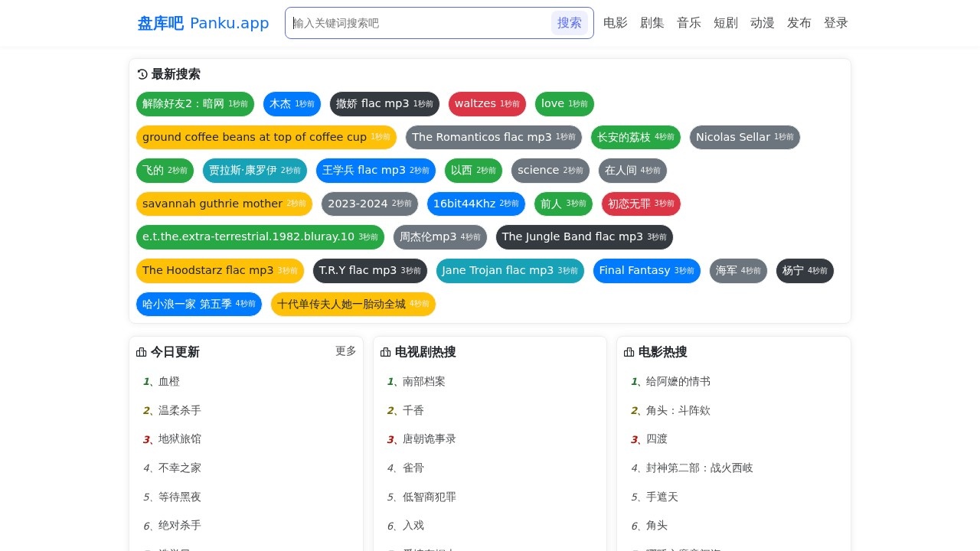Screen dimensions: 980x551
Task: Open 更多 link in 今日更新 panel
Action: 346,351
